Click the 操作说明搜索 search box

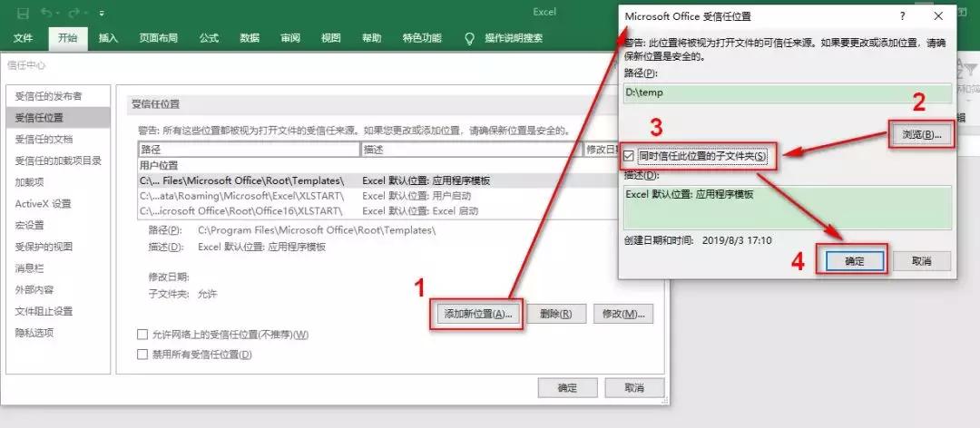pos(514,38)
